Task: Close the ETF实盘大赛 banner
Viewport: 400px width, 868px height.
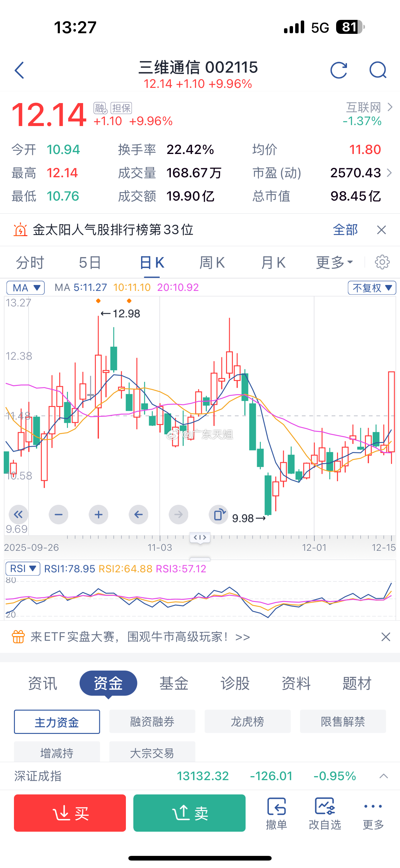Action: pyautogui.click(x=385, y=637)
